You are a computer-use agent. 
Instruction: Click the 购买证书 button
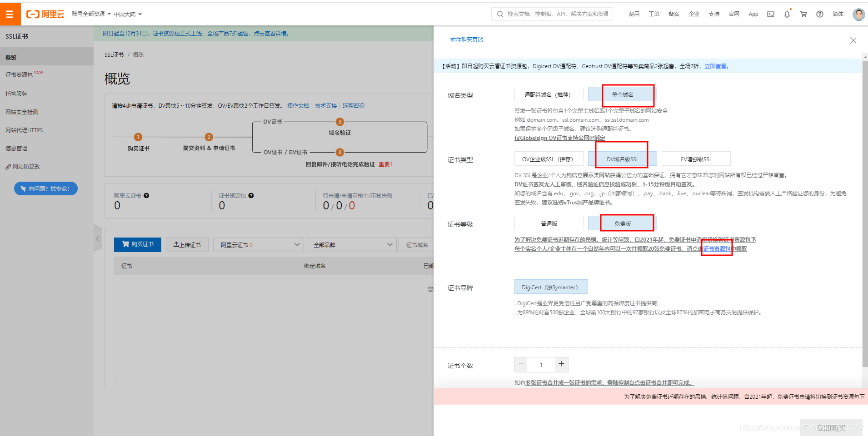[x=138, y=244]
